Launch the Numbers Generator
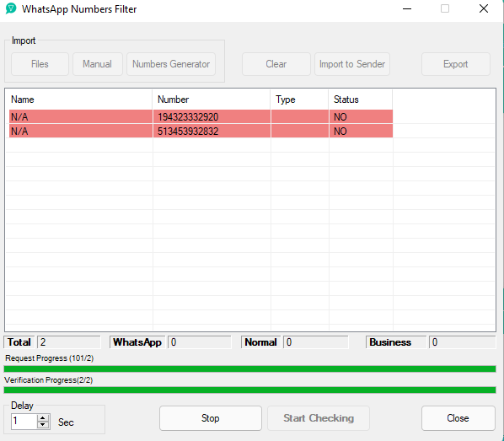 [171, 64]
